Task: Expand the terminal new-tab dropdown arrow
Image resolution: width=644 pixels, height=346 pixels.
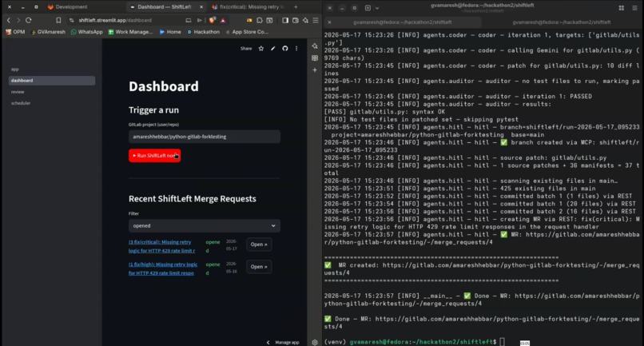Action: point(377,8)
